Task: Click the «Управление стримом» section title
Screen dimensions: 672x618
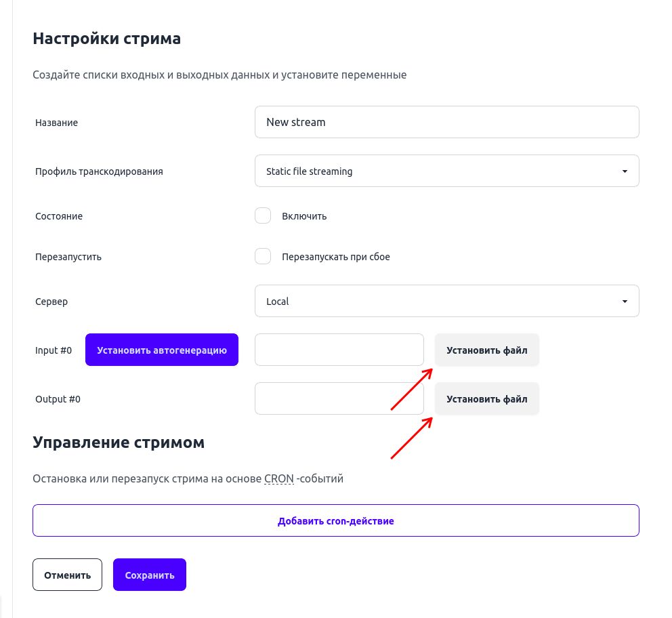Action: (119, 442)
